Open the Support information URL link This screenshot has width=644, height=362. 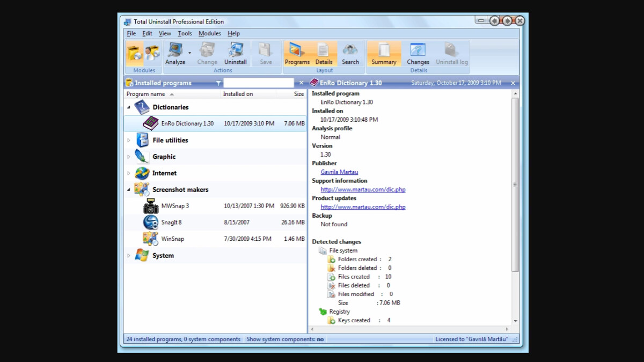point(363,189)
